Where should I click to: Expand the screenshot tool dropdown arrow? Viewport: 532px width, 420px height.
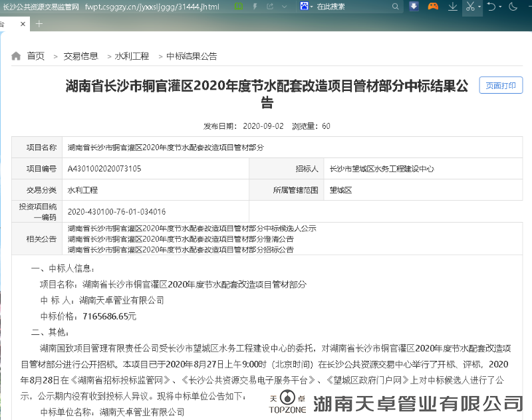pos(481,7)
